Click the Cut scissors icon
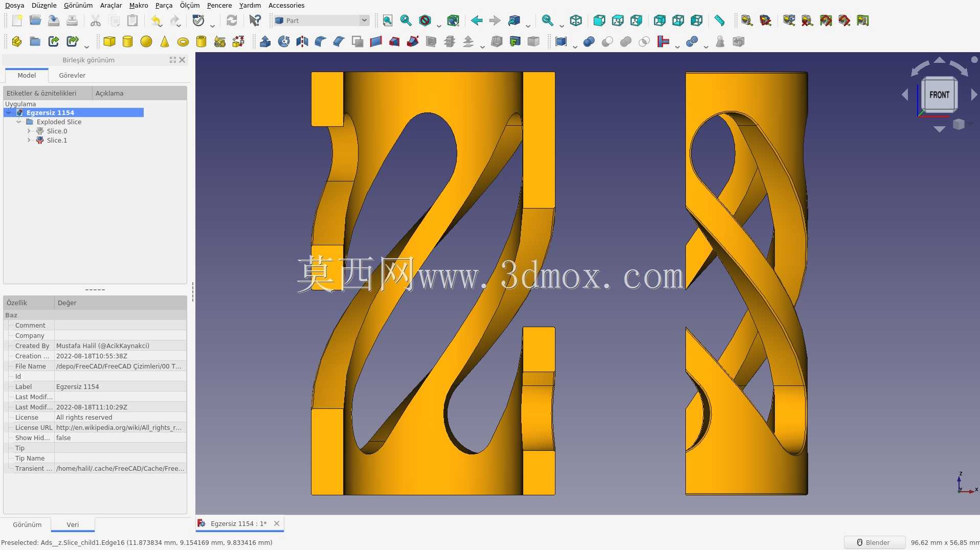The height and width of the screenshot is (550, 980). point(96,20)
